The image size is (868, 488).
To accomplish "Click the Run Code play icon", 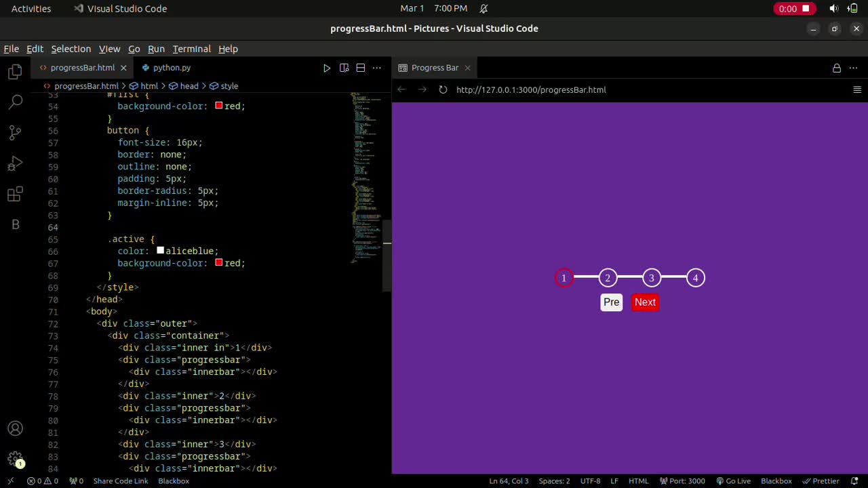I will pyautogui.click(x=327, y=68).
